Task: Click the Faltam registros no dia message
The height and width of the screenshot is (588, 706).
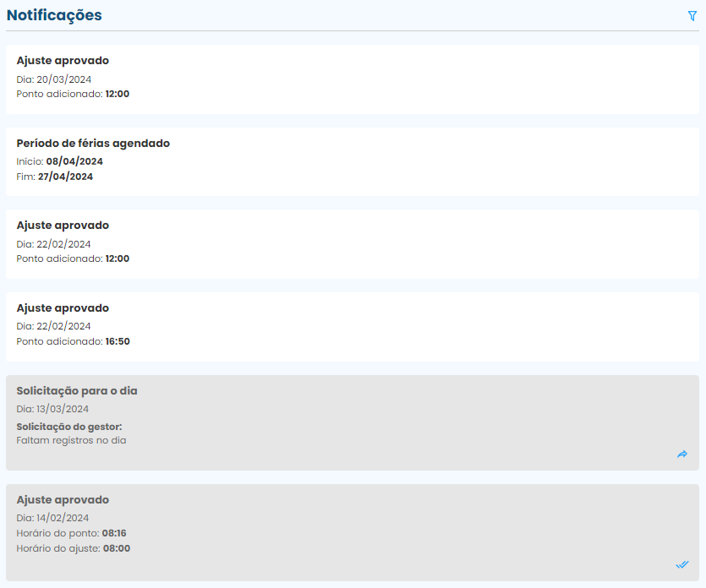Action: 71,440
